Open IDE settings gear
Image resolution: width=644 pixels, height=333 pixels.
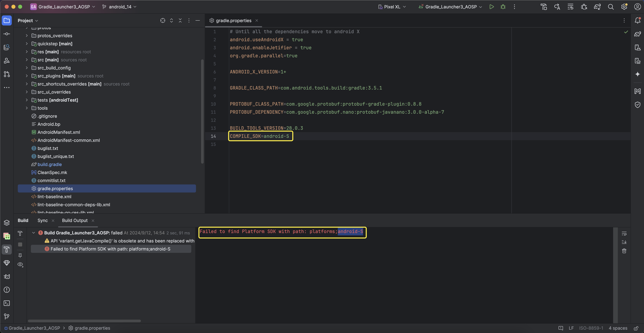624,7
